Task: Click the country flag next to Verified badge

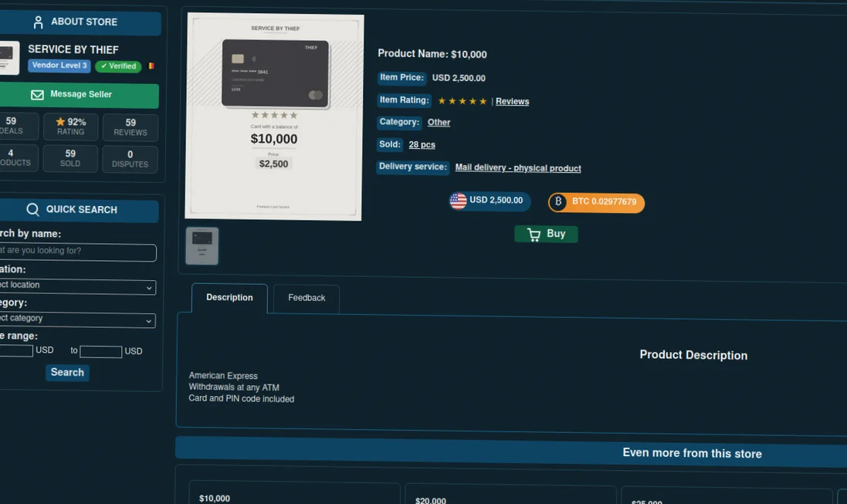Action: pyautogui.click(x=151, y=66)
